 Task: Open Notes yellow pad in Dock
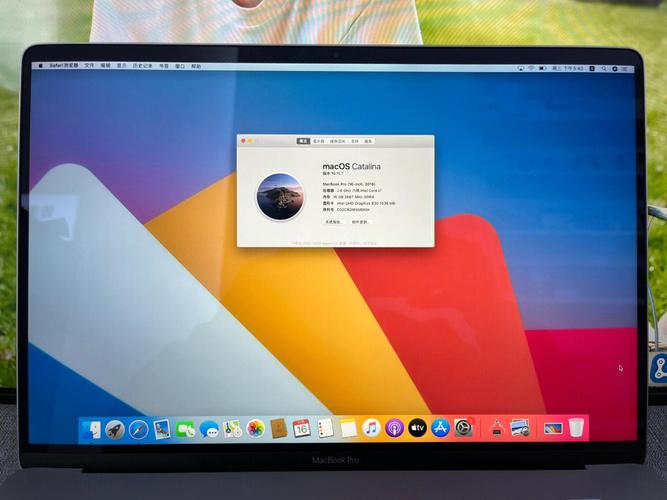pos(348,428)
